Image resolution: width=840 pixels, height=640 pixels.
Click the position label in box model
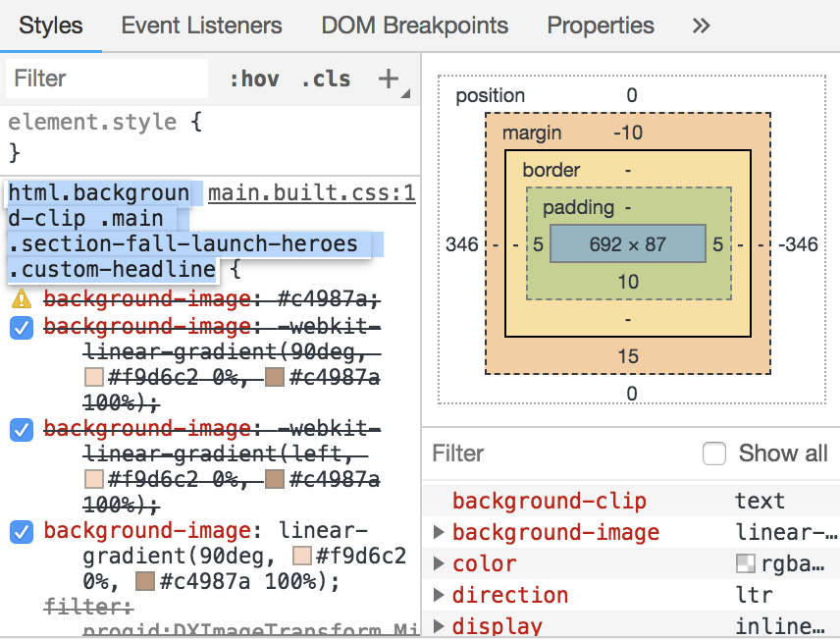[x=491, y=95]
